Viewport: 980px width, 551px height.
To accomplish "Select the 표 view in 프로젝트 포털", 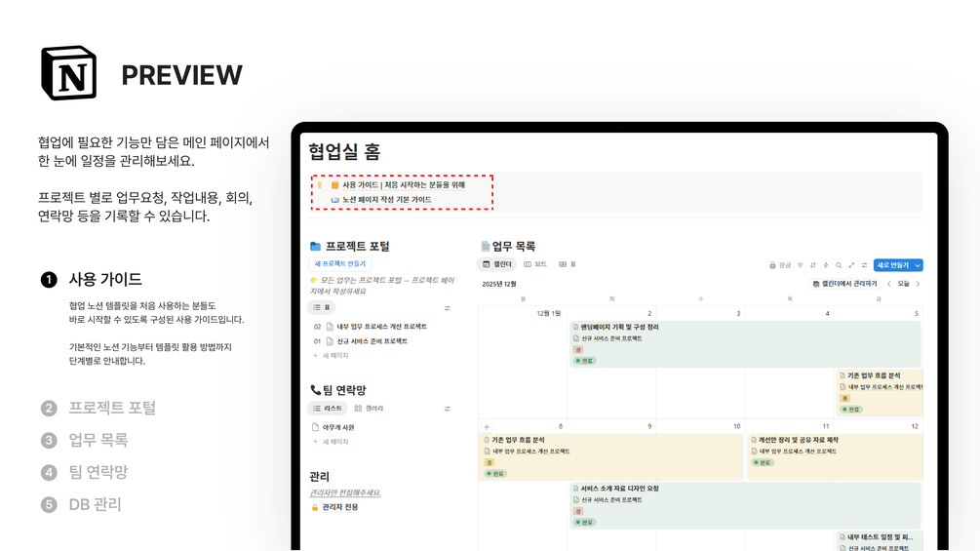I will click(x=321, y=307).
